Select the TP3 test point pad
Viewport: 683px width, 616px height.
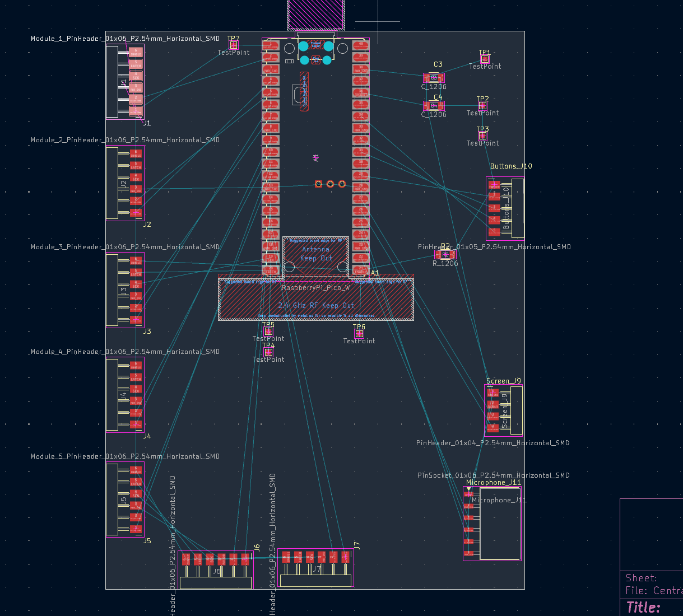(482, 136)
